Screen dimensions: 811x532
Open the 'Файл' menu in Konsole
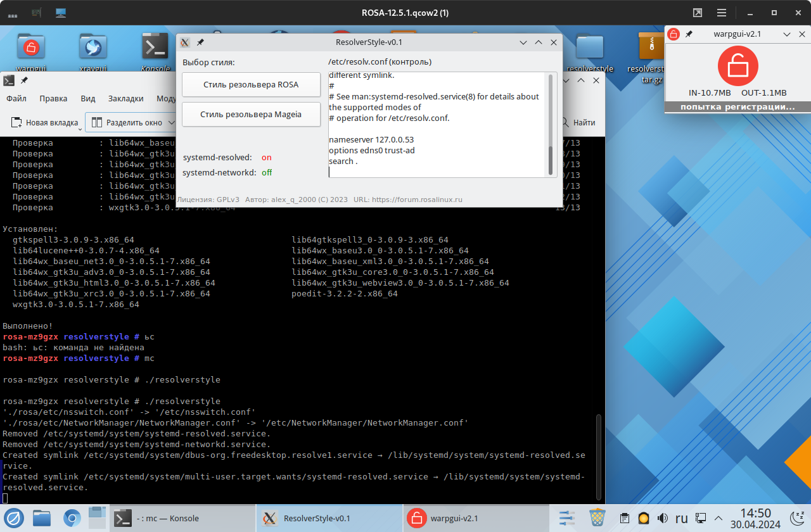16,99
